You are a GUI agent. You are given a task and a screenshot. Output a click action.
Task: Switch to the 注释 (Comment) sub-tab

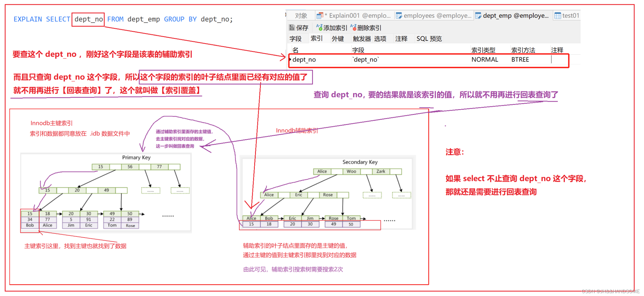(x=401, y=38)
